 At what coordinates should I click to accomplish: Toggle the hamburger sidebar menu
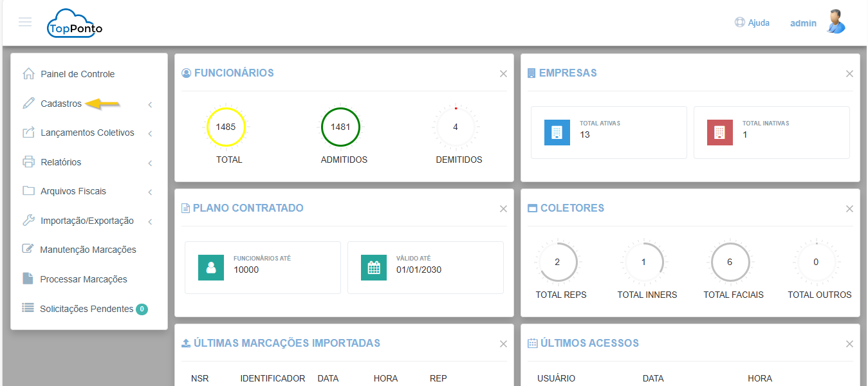25,23
